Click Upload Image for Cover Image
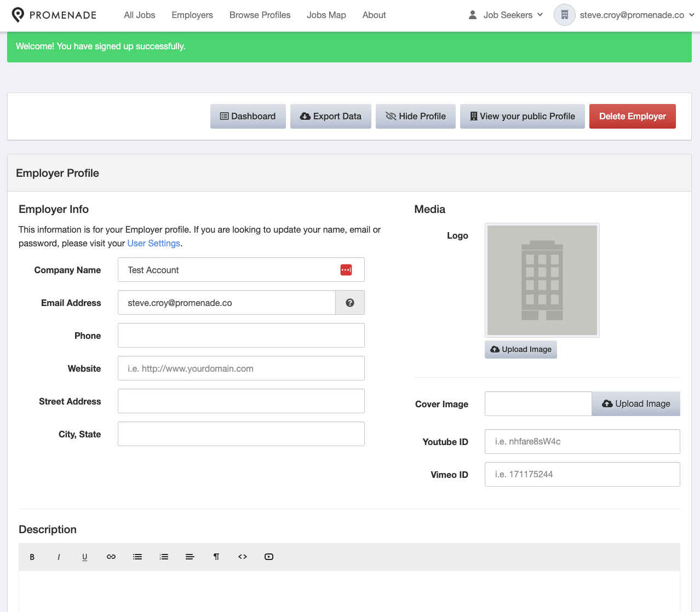 click(x=636, y=403)
